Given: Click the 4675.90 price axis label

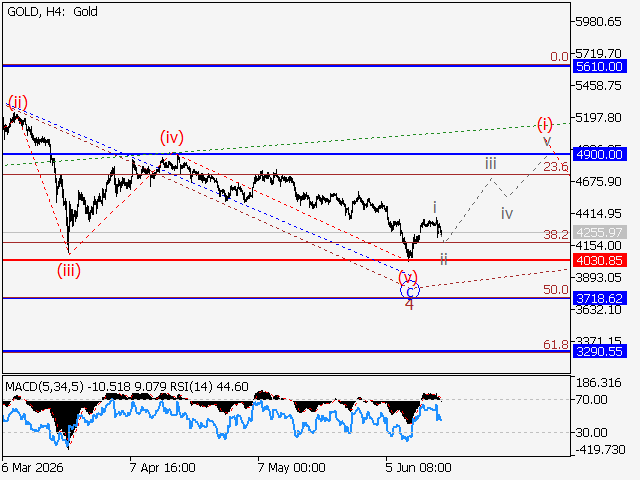Looking at the screenshot, I should click(598, 182).
